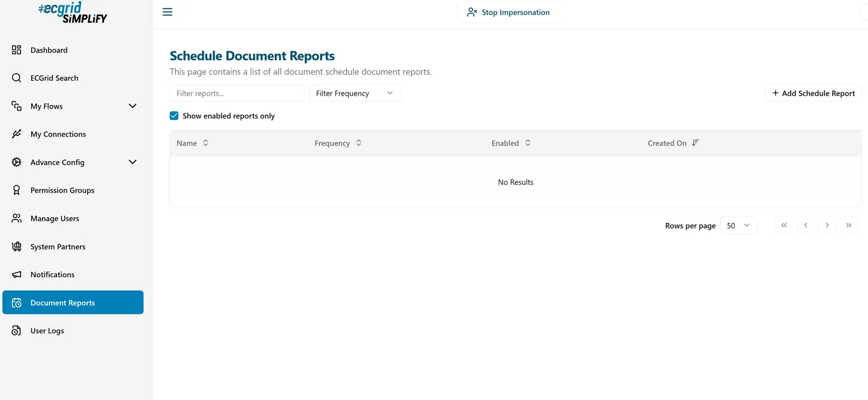Click the System Partners cart icon
The width and height of the screenshot is (868, 400).
[17, 246]
